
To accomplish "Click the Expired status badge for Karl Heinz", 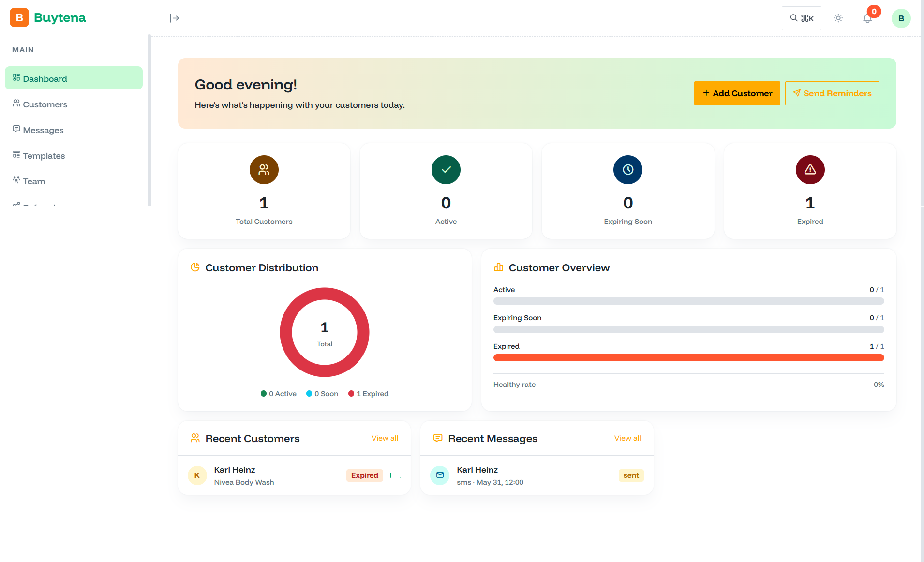I will [x=365, y=475].
